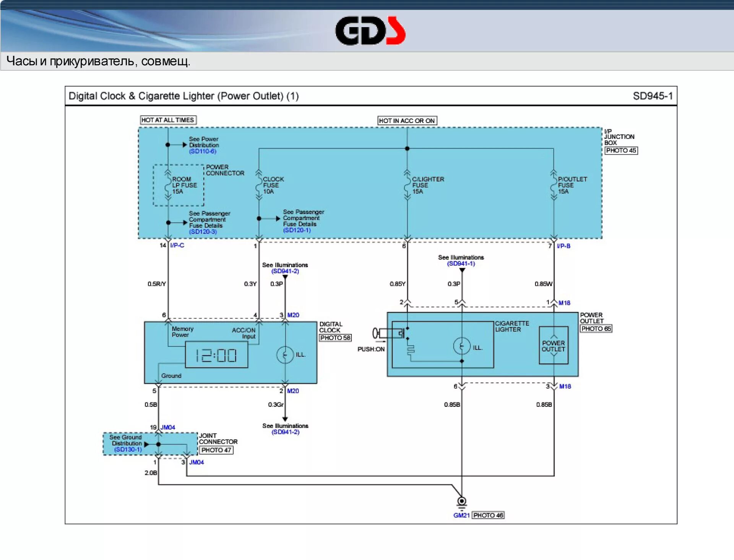Image resolution: width=734 pixels, height=560 pixels.
Task: Click the I/P JUNCTION BOX label
Action: [619, 137]
